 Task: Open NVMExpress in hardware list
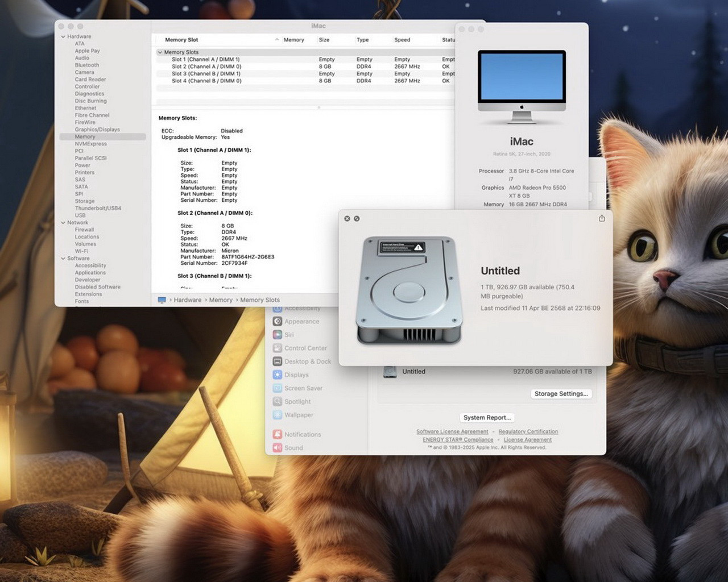[90, 144]
